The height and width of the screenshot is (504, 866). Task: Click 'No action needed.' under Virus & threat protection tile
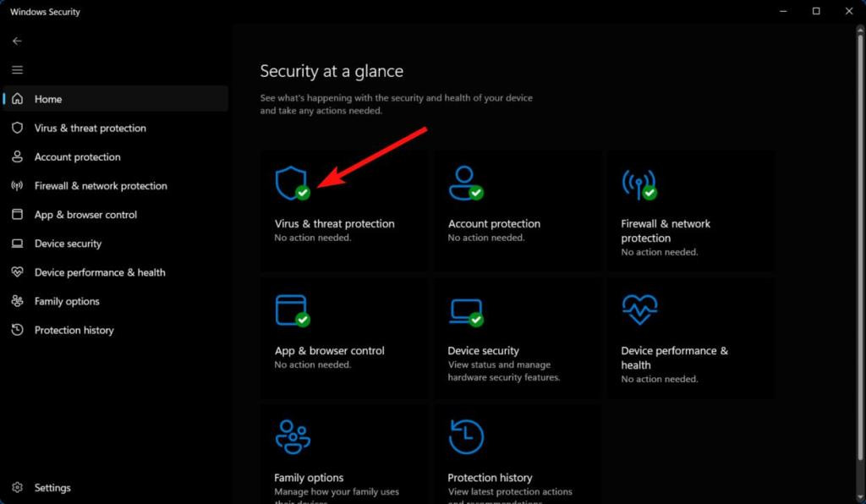click(x=313, y=238)
